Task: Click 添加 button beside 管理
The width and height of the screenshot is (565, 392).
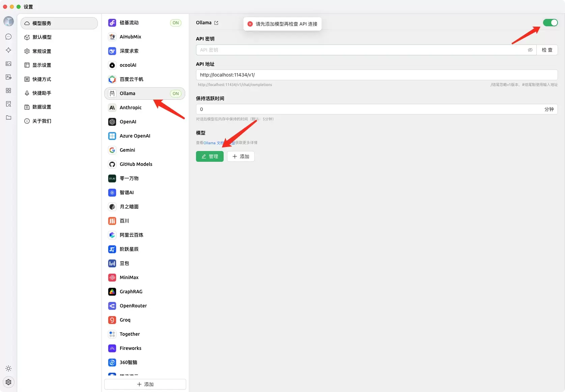Action: point(241,156)
